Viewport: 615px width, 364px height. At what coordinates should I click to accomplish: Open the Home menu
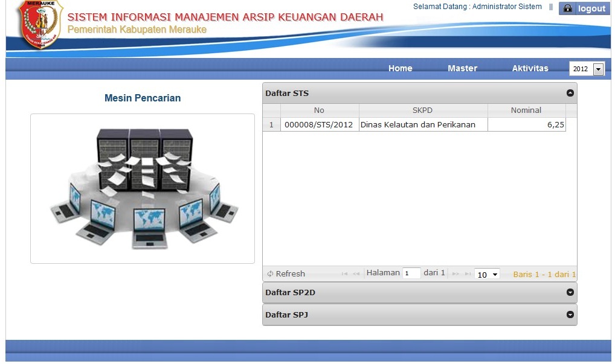point(400,68)
